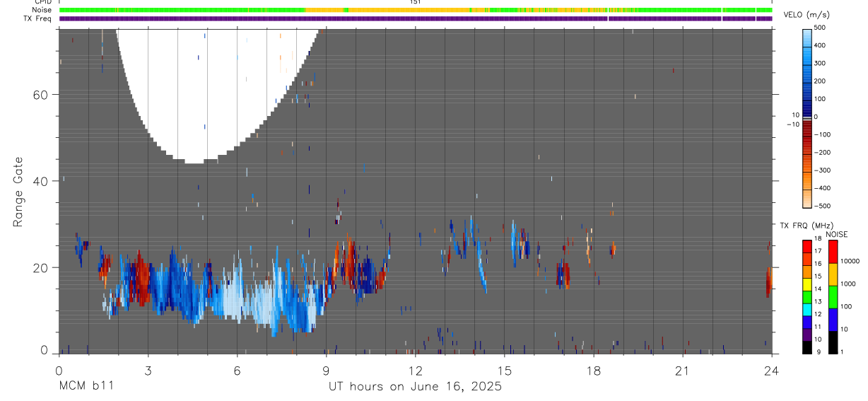Click the green and orange Noise strip above the plot

pyautogui.click(x=416, y=10)
